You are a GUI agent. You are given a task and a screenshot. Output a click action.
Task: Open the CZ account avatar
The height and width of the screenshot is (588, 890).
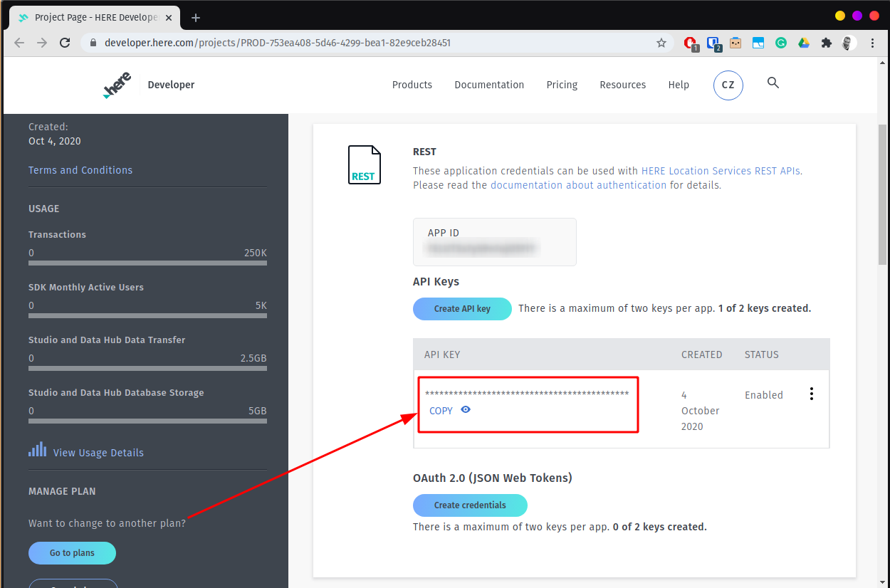tap(728, 85)
